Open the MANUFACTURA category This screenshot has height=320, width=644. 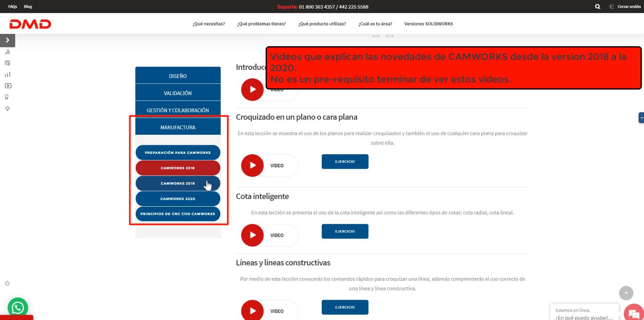coord(178,127)
